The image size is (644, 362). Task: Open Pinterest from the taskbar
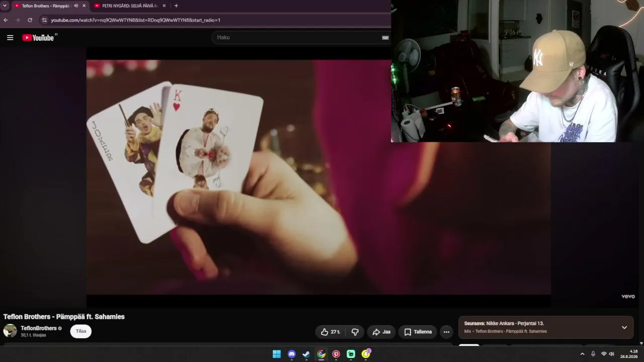[x=336, y=354]
